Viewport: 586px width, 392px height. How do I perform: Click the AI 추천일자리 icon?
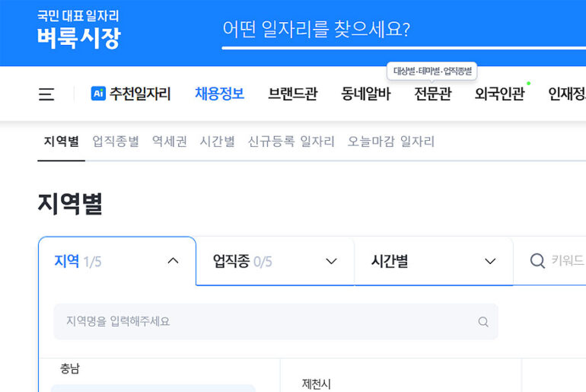coord(98,94)
